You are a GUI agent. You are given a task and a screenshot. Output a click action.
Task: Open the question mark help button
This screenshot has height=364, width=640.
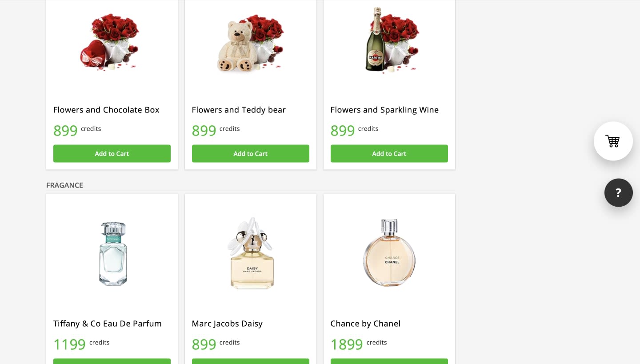click(x=618, y=192)
